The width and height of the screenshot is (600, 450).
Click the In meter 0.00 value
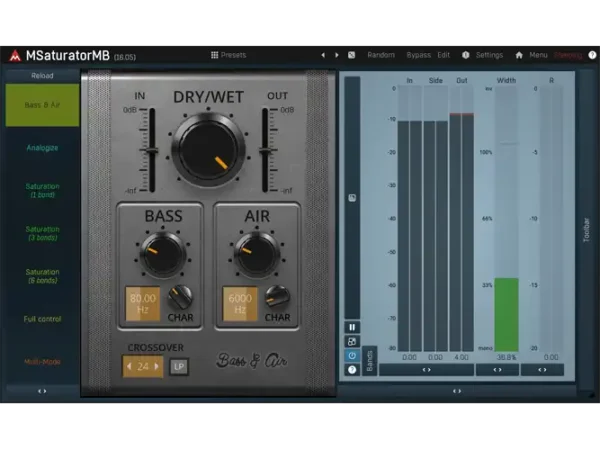coord(409,357)
